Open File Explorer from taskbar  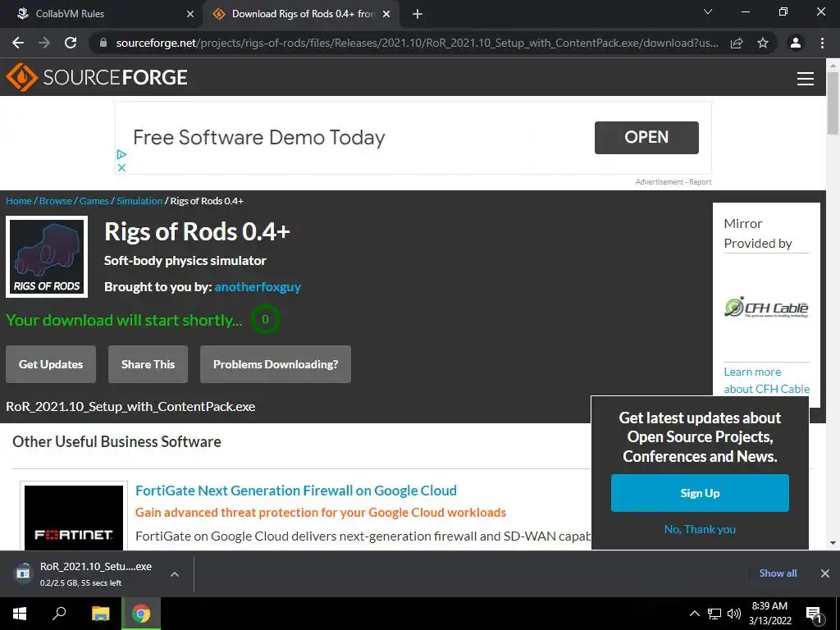tap(100, 614)
